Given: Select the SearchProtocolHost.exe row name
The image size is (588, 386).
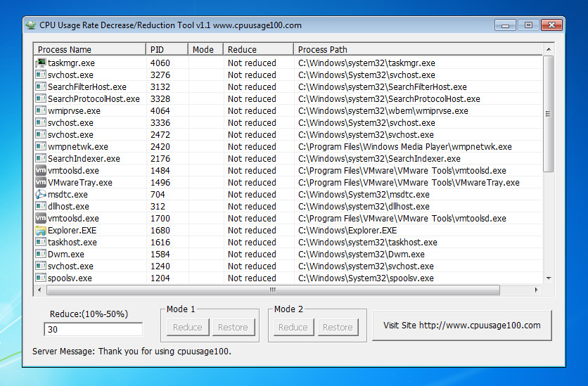Looking at the screenshot, I should coord(94,99).
